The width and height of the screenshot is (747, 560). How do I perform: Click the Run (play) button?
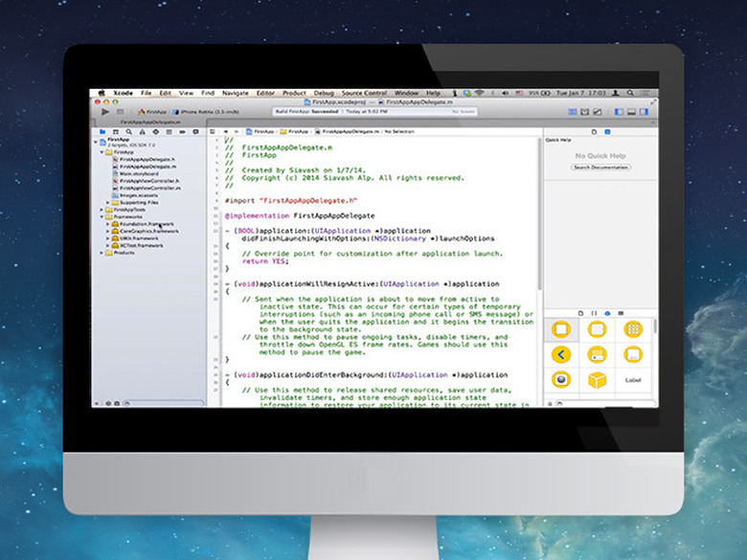[104, 112]
